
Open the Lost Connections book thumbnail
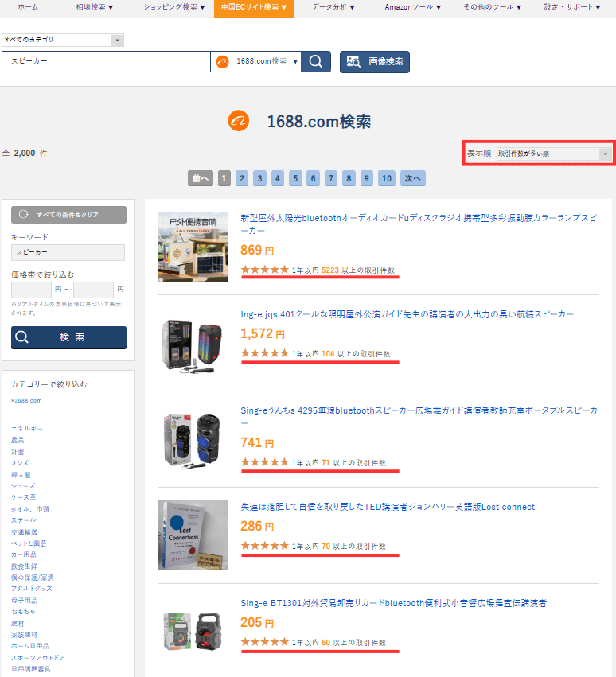point(193,535)
